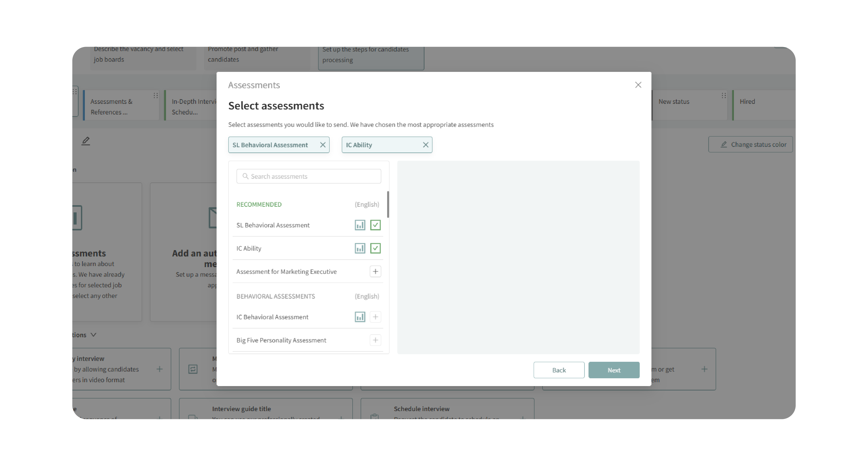The width and height of the screenshot is (868, 466).
Task: Expand the collapsed section chevron below cards
Action: click(93, 335)
